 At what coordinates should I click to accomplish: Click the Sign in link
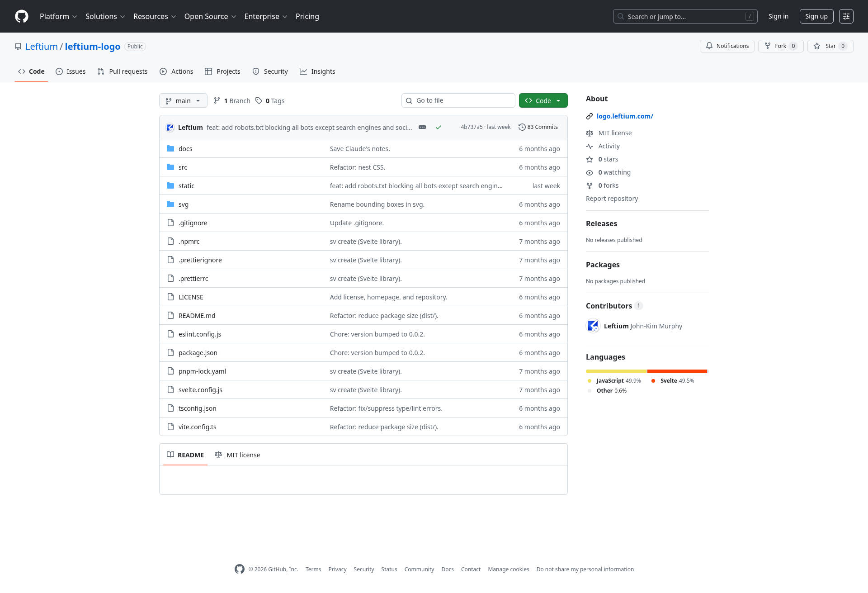(x=778, y=16)
